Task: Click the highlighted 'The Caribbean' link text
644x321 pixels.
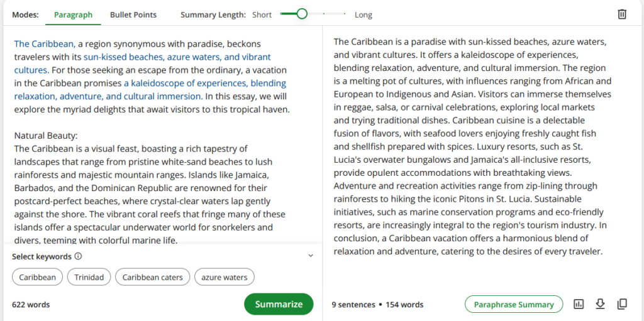Action: click(44, 44)
